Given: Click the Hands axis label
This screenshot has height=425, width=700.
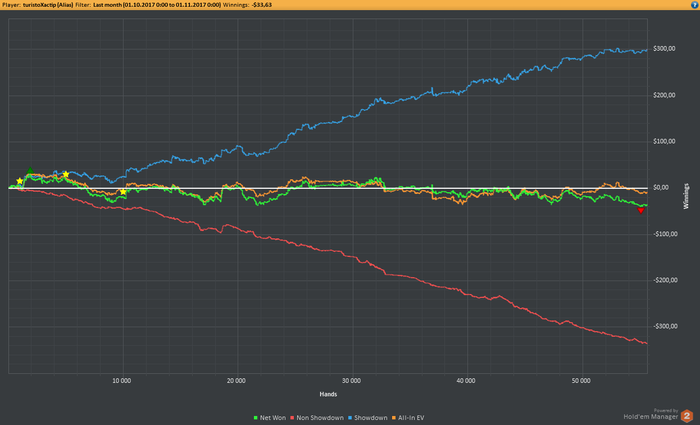Looking at the screenshot, I should click(x=328, y=394).
